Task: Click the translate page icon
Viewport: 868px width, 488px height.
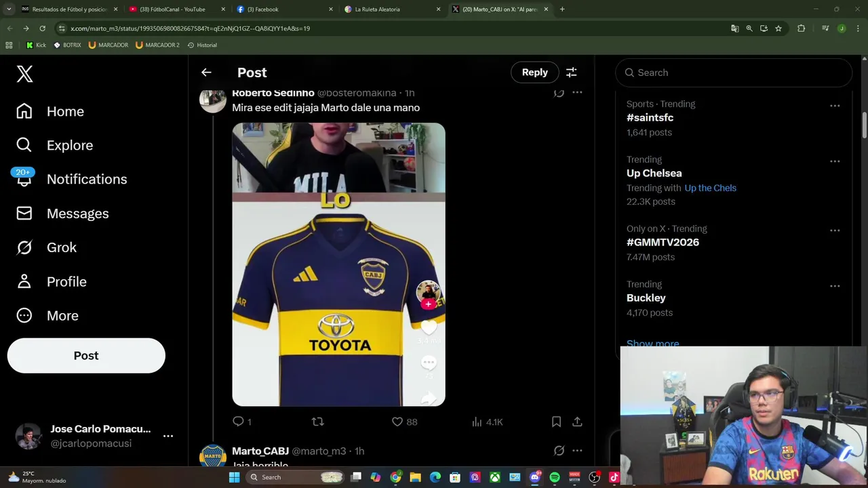Action: pyautogui.click(x=734, y=28)
